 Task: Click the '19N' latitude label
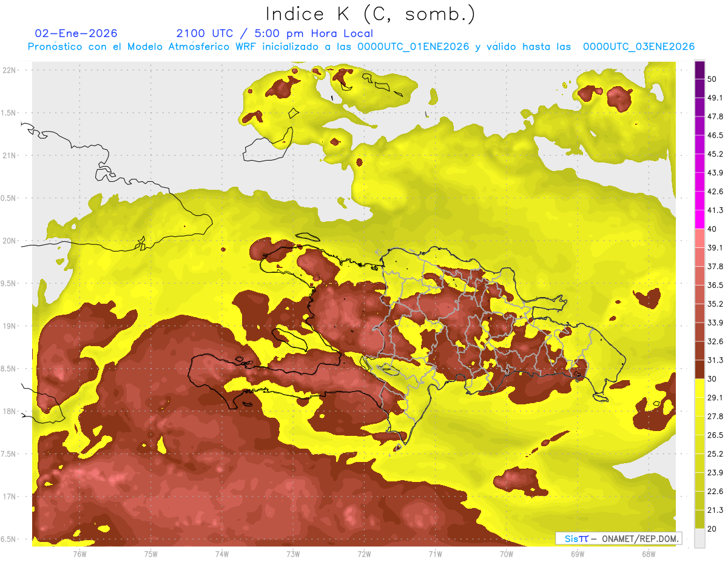10,326
